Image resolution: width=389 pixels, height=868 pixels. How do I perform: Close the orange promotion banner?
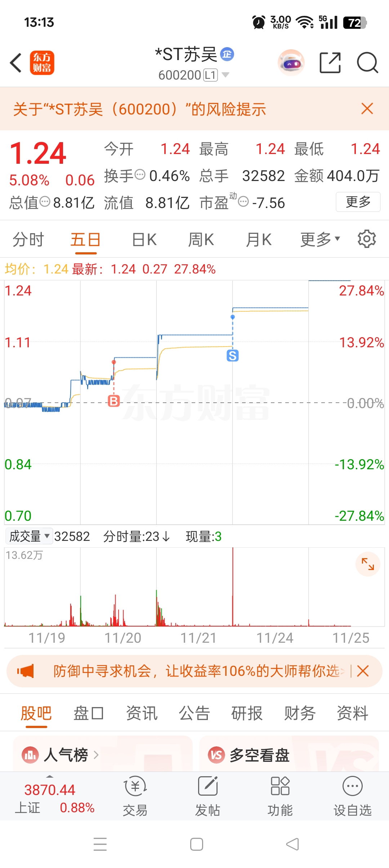click(x=363, y=671)
